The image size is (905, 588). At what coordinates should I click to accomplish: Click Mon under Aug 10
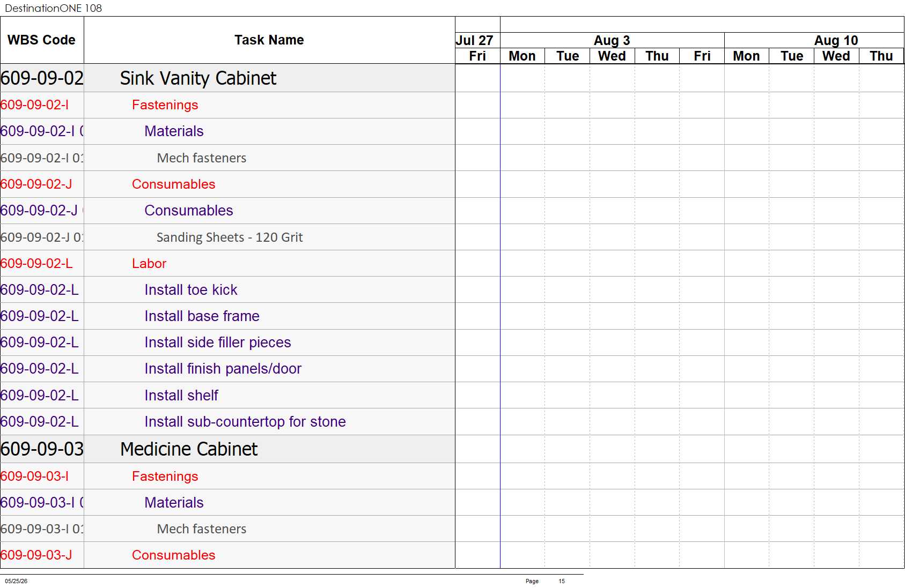(x=746, y=56)
